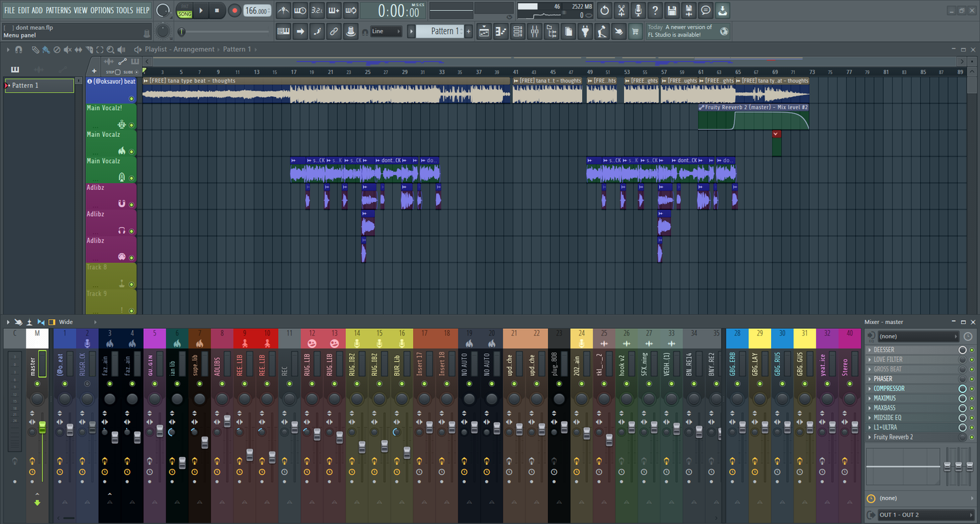Select the playlist speaker playback tool
Image resolution: width=980 pixels, height=524 pixels.
click(x=121, y=49)
